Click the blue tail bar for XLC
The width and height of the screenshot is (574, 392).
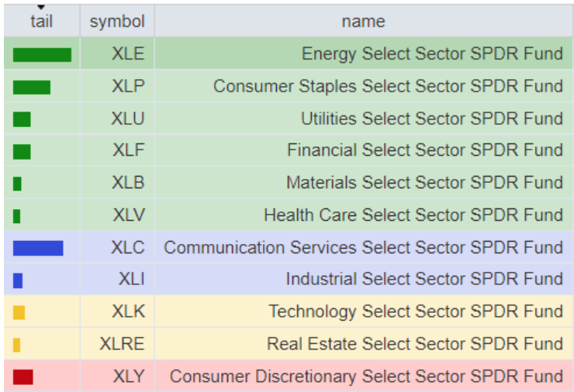point(38,248)
